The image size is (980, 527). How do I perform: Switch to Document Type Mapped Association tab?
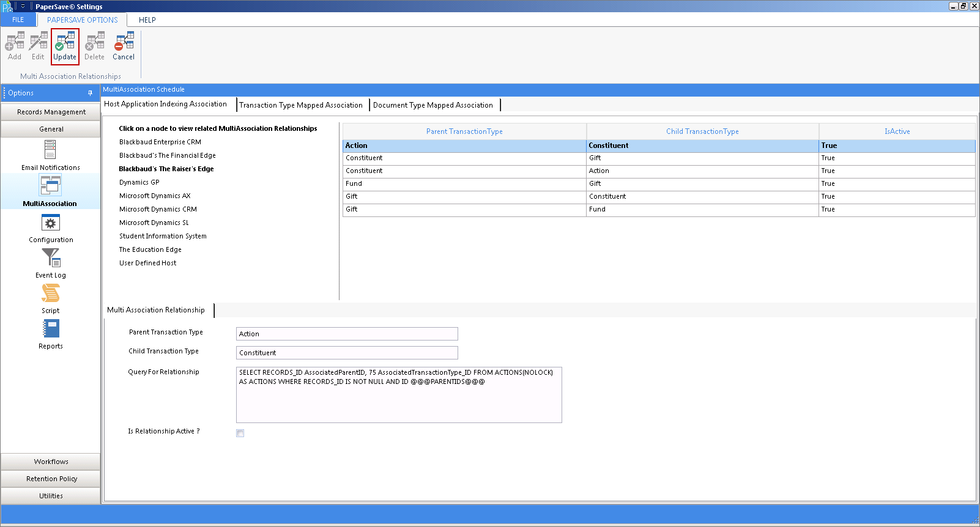pyautogui.click(x=433, y=105)
